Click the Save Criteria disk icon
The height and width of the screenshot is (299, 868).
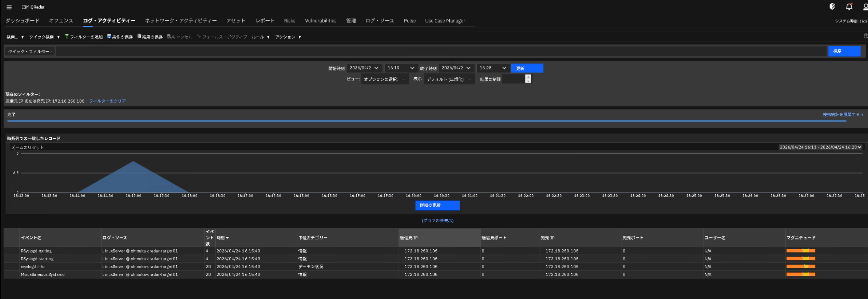coord(109,36)
